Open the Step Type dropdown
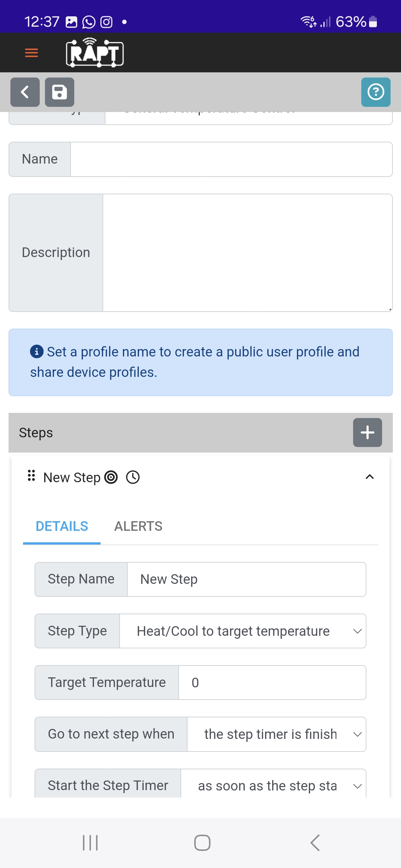Viewport: 401px width, 868px height. 242,631
